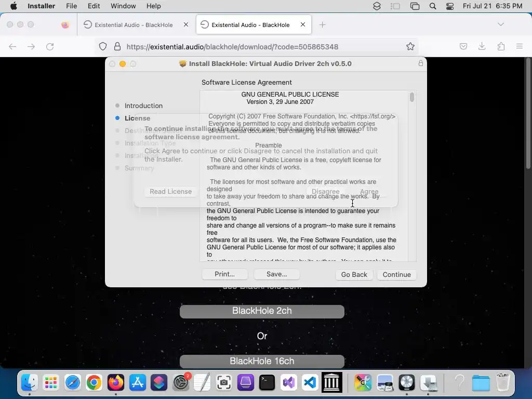This screenshot has height=399, width=532.
Task: Click Disagree on the license sheet
Action: click(x=325, y=191)
